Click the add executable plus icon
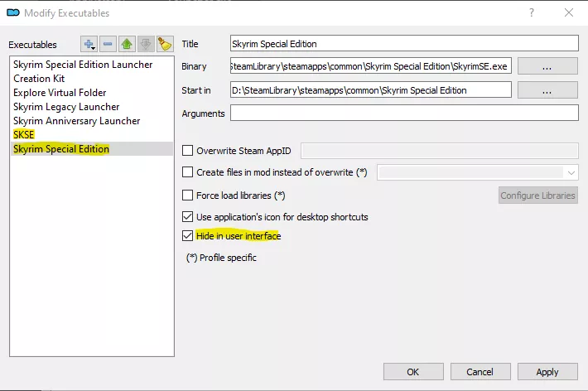The height and width of the screenshot is (391, 588). tap(89, 44)
